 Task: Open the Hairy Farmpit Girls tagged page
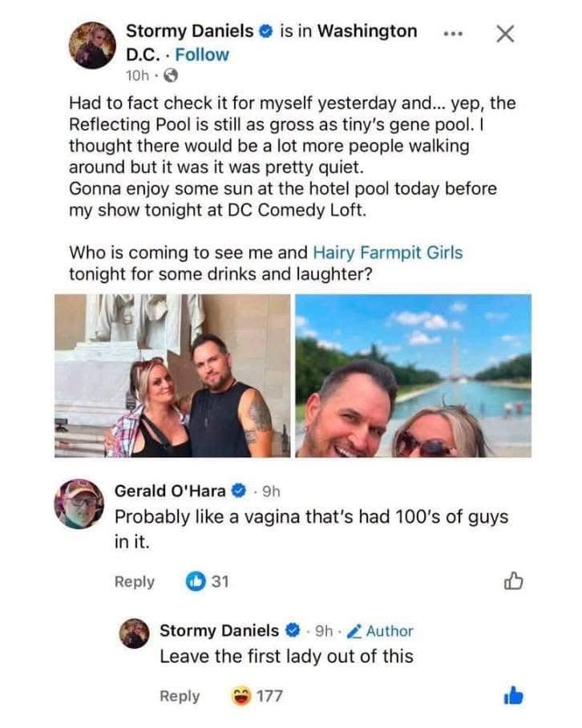(388, 253)
